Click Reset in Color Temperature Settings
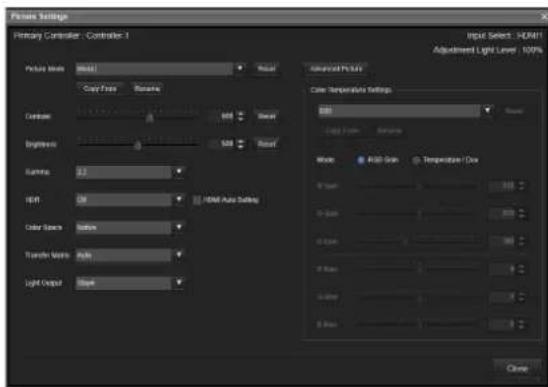The height and width of the screenshot is (387, 548). 514,111
